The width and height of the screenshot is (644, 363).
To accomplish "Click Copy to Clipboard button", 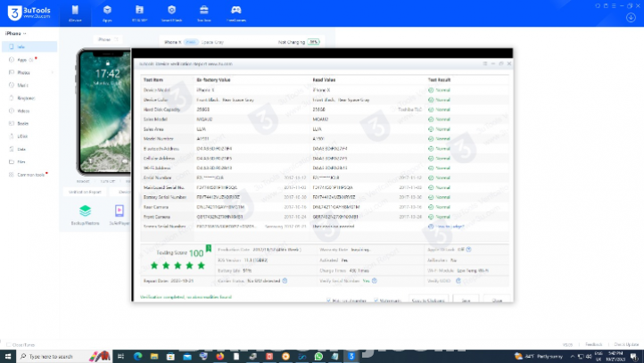I will pos(428,300).
